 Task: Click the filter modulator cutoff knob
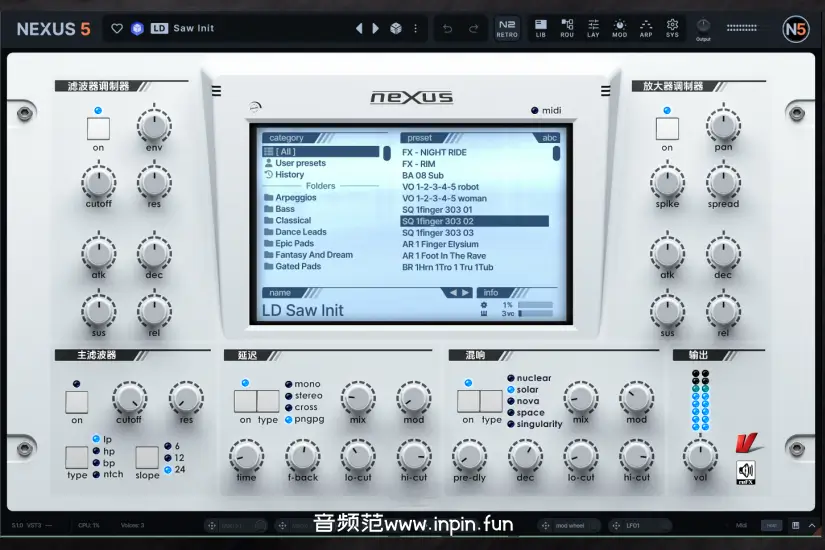[98, 183]
